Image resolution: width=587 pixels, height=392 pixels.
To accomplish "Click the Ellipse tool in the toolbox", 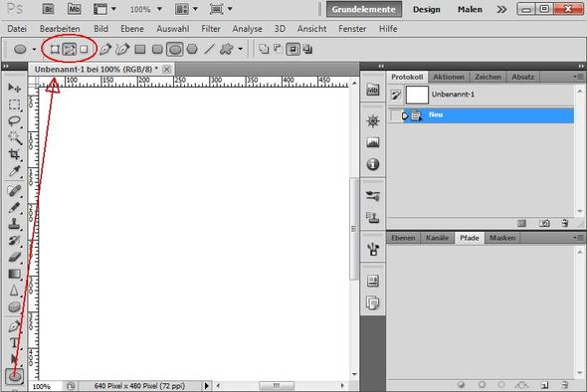I will [14, 376].
